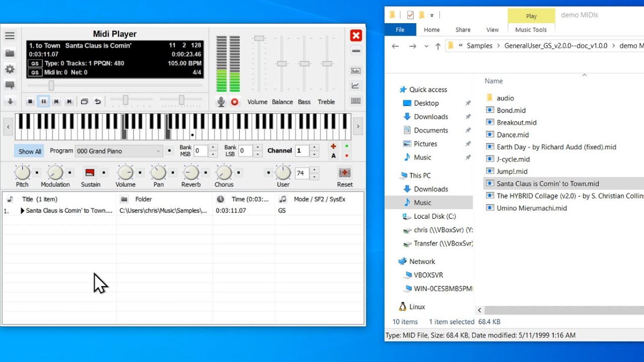Click the microphone icon
The height and width of the screenshot is (362, 644).
click(x=221, y=102)
